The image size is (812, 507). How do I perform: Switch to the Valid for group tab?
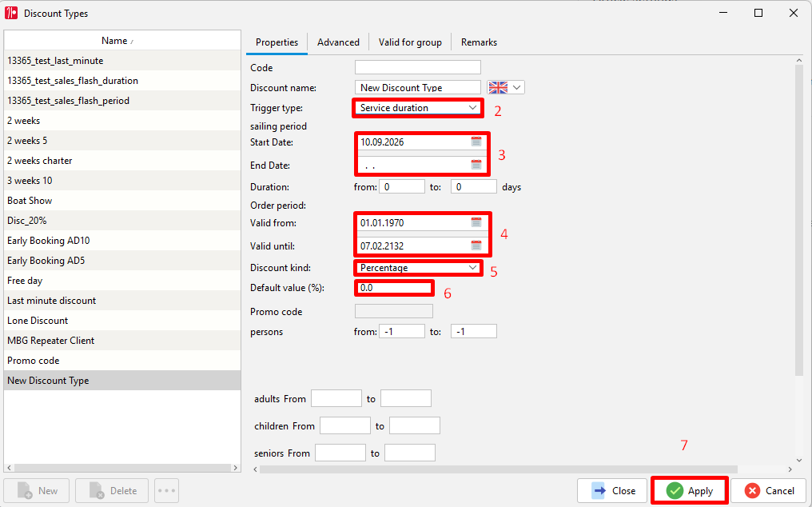pos(410,42)
